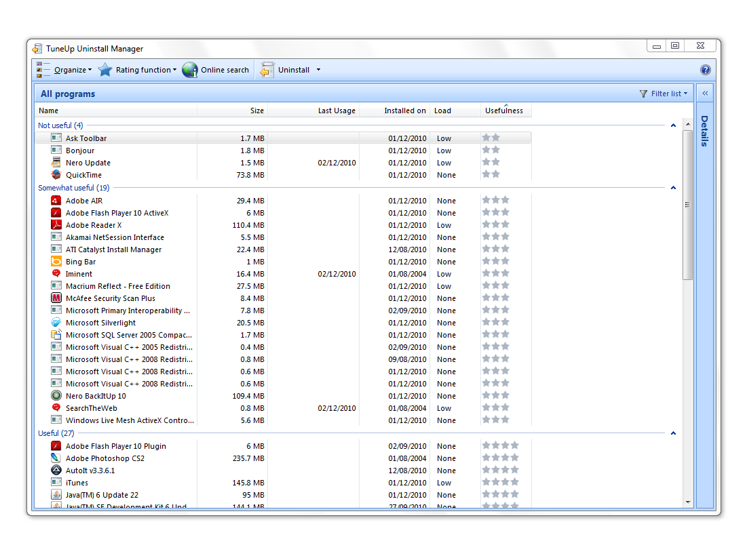747x560 pixels.
Task: Click the 235.7 MB size cell
Action: [248, 458]
